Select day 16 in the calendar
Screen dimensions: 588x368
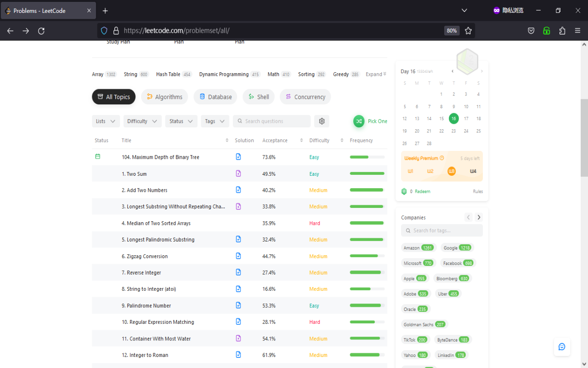(x=453, y=118)
